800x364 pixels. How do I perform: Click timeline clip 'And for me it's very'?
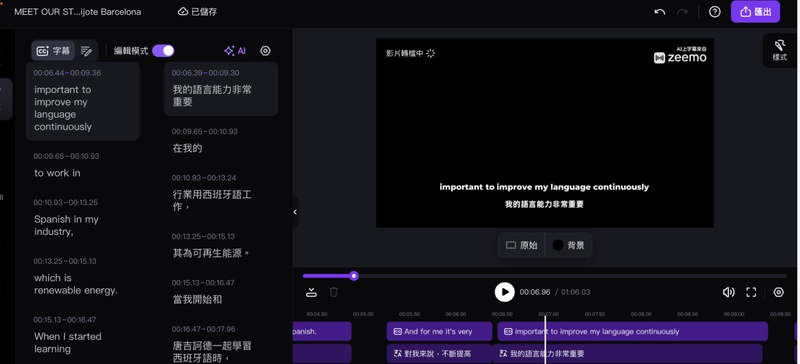click(x=439, y=331)
